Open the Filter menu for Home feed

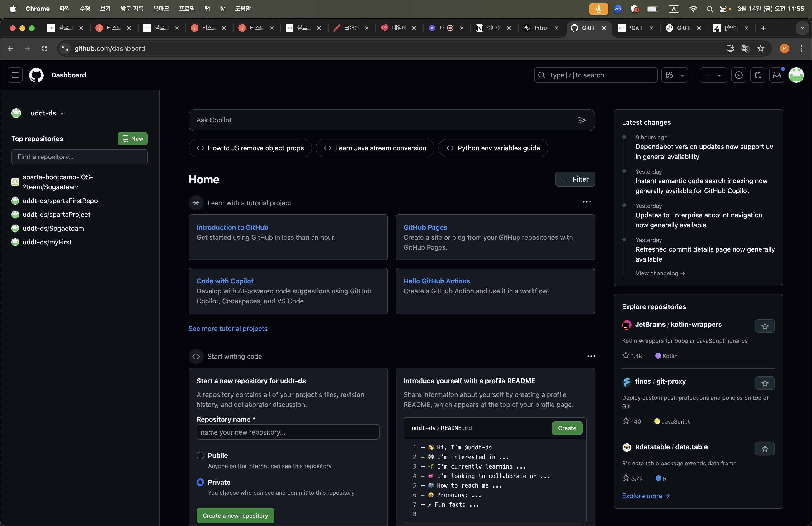[575, 179]
